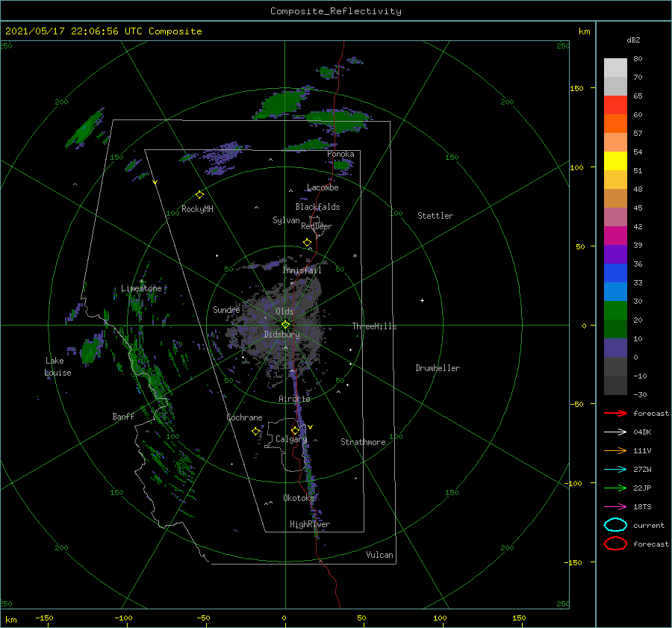Click the RedDeer city label

click(317, 226)
